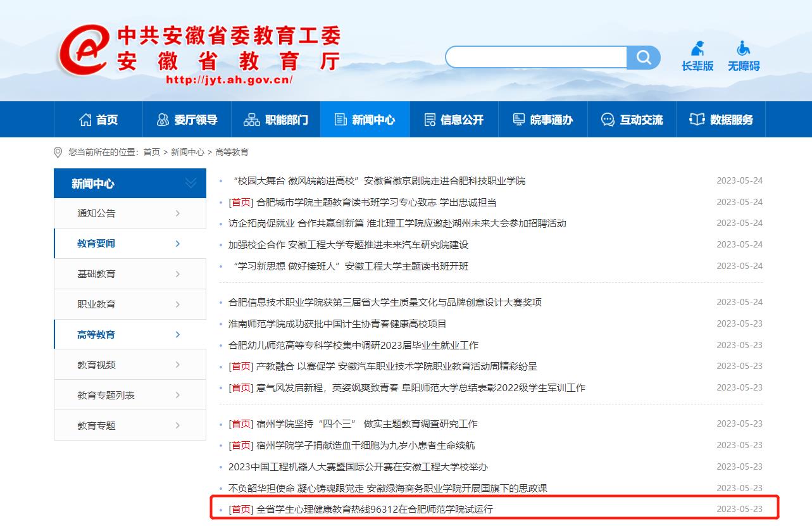The width and height of the screenshot is (812, 526).
Task: Open 数据服务 navigation item
Action: point(721,120)
